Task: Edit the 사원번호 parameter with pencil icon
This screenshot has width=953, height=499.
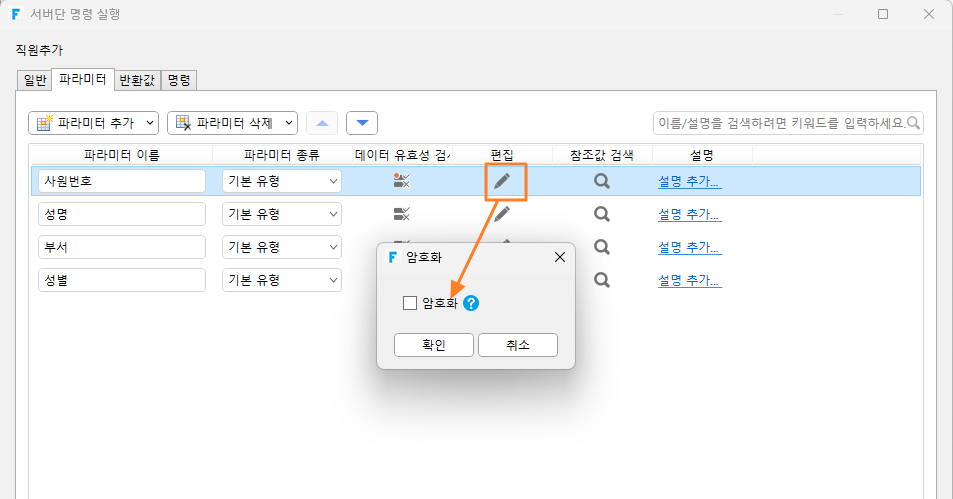Action: coord(502,181)
